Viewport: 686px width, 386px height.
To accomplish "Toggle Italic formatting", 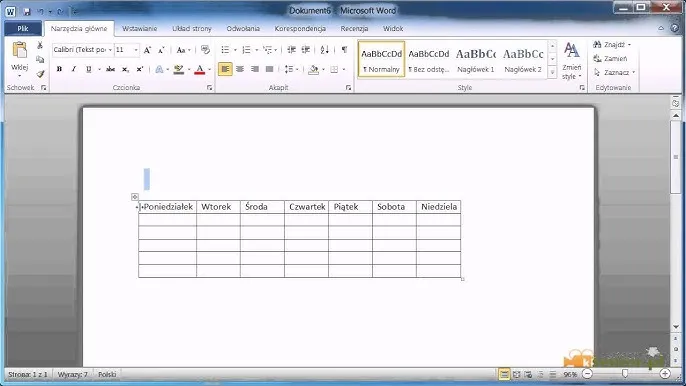I will pyautogui.click(x=74, y=69).
